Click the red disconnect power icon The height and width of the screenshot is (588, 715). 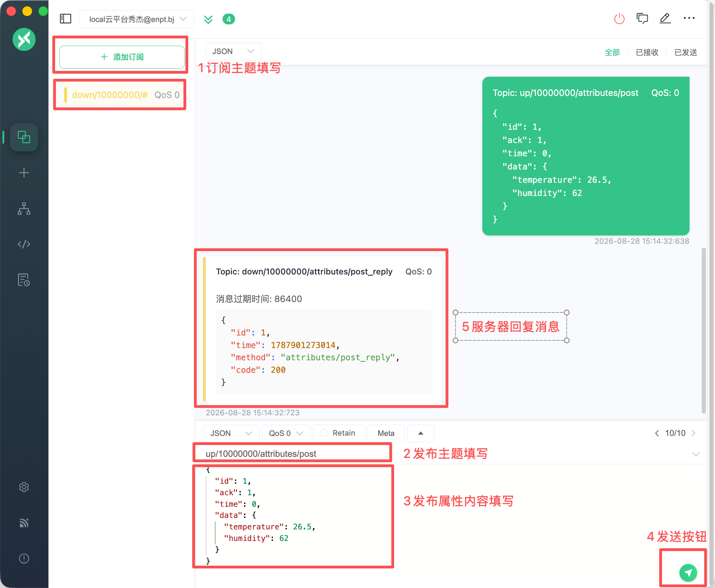619,18
